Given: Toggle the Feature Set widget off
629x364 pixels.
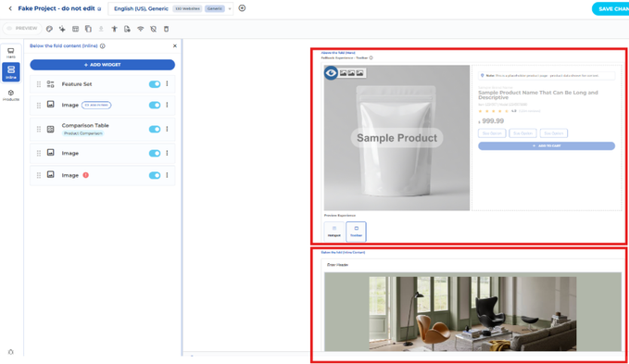Looking at the screenshot, I should click(155, 84).
